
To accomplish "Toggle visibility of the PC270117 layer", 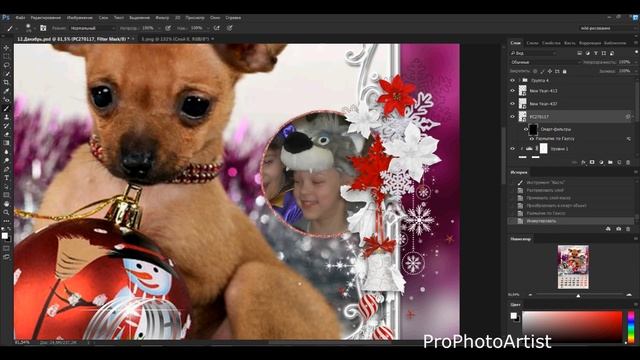I will click(513, 117).
